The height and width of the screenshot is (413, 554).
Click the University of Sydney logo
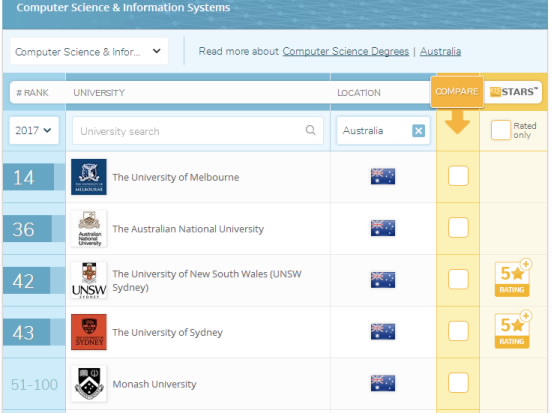pyautogui.click(x=89, y=332)
